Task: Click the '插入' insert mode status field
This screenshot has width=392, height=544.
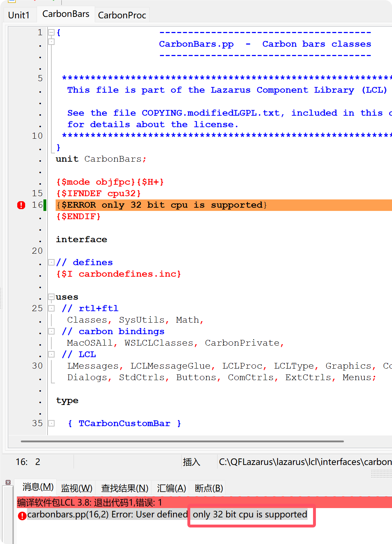Action: tap(191, 462)
